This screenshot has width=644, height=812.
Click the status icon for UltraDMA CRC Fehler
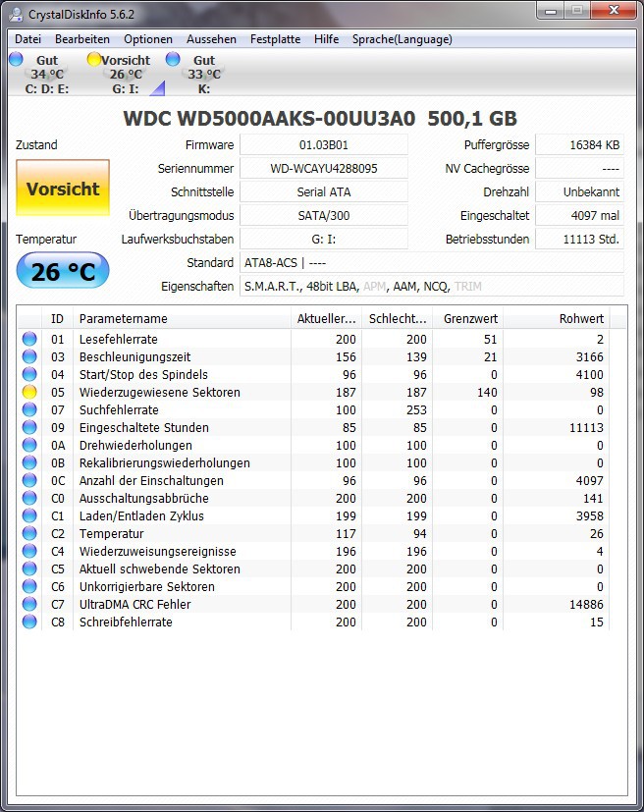pyautogui.click(x=29, y=604)
